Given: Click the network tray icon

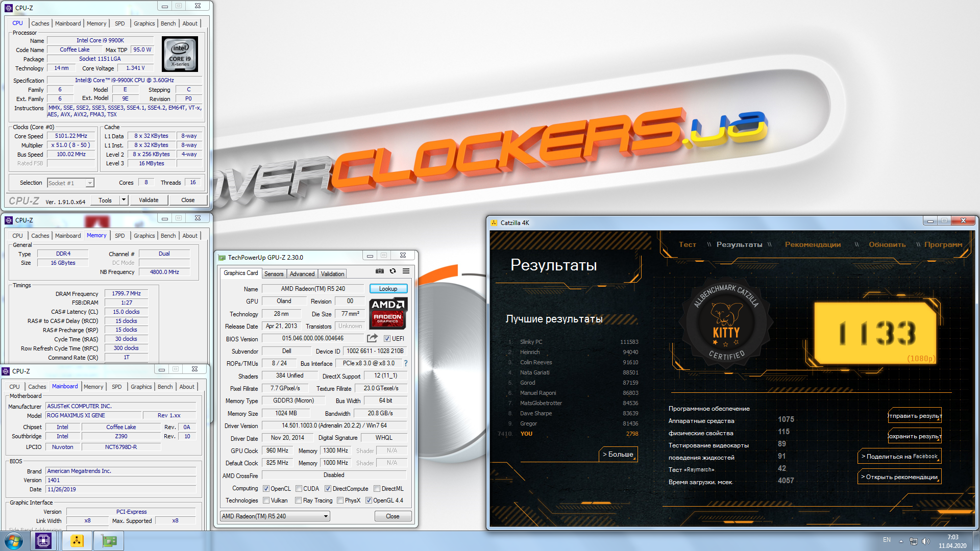Looking at the screenshot, I should point(914,541).
